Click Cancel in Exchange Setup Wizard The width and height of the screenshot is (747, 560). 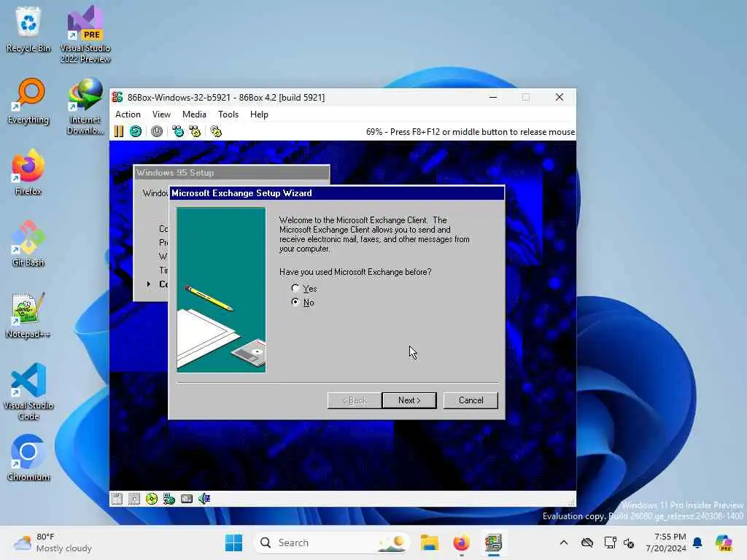point(471,400)
